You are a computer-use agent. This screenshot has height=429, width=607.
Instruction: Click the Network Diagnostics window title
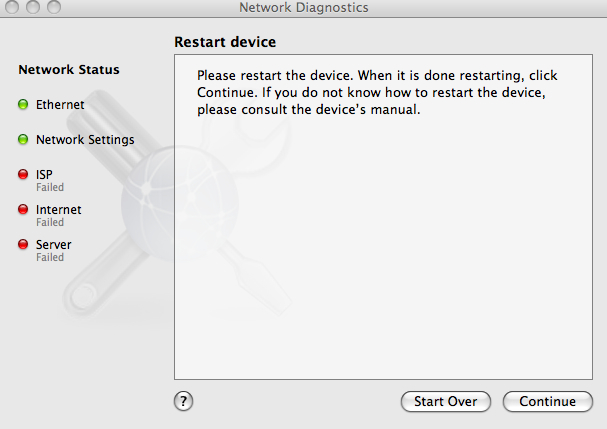(304, 7)
